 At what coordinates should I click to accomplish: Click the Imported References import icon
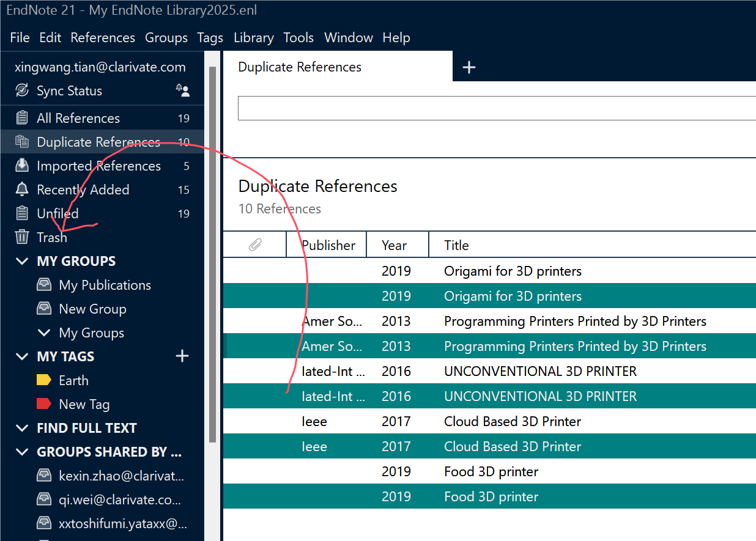[21, 166]
